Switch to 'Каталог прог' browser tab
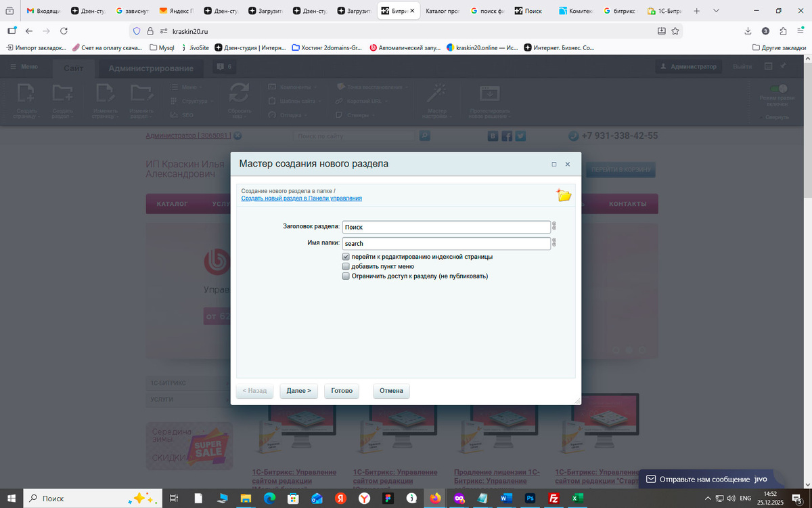Viewport: 812px width, 508px height. click(x=443, y=11)
